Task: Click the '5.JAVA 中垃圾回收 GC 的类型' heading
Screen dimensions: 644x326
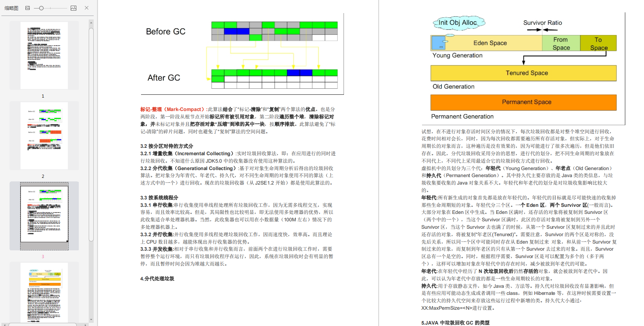Action: click(x=455, y=323)
